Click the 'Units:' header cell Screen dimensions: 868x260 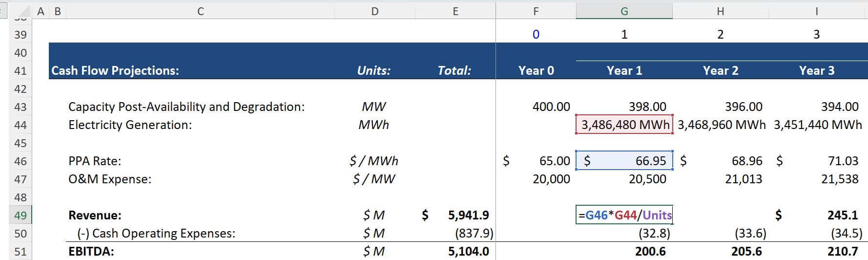(374, 71)
